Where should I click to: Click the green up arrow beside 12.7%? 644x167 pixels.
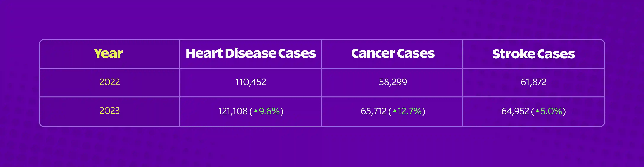click(395, 111)
